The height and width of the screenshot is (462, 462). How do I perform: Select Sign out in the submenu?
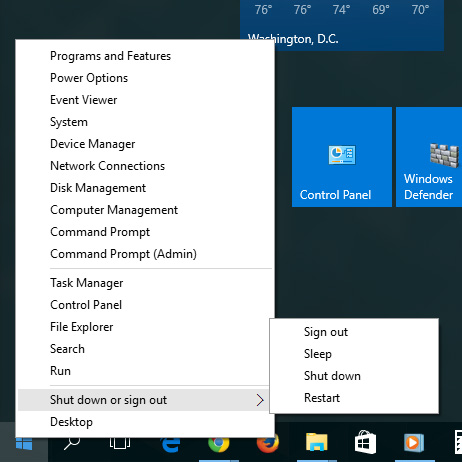pos(326,332)
